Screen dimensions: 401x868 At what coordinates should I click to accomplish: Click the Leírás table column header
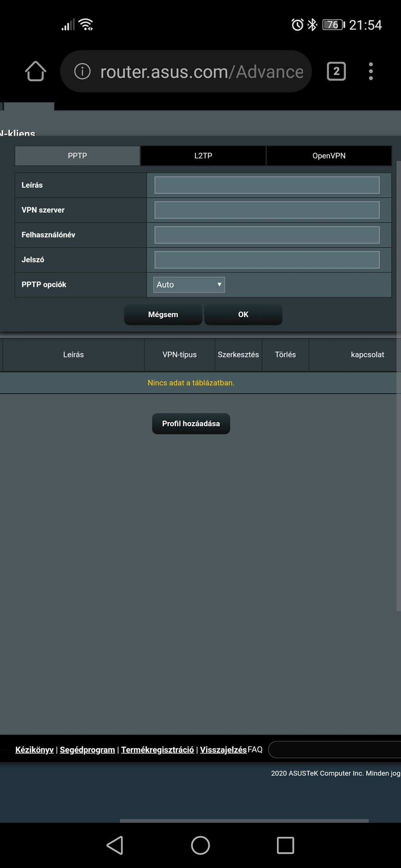(73, 355)
